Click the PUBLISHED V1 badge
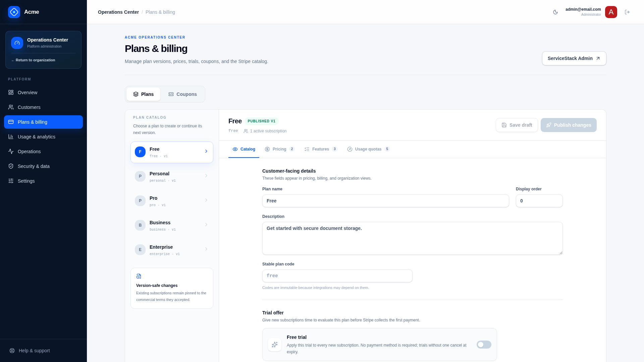 262,121
